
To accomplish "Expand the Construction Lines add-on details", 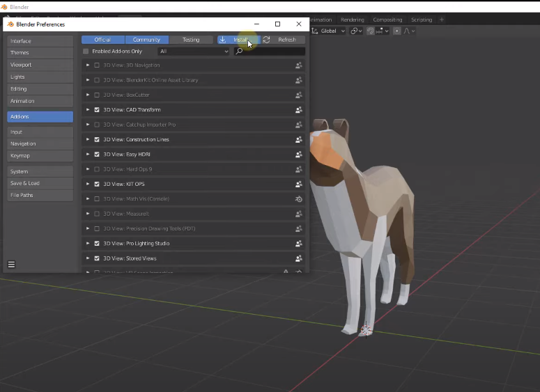I will pyautogui.click(x=88, y=139).
